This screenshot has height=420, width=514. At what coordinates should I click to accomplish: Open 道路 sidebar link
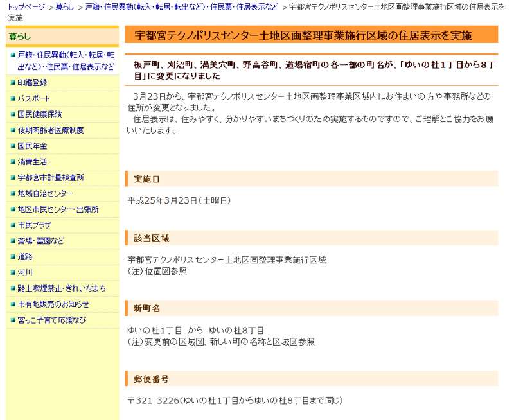[x=25, y=256]
